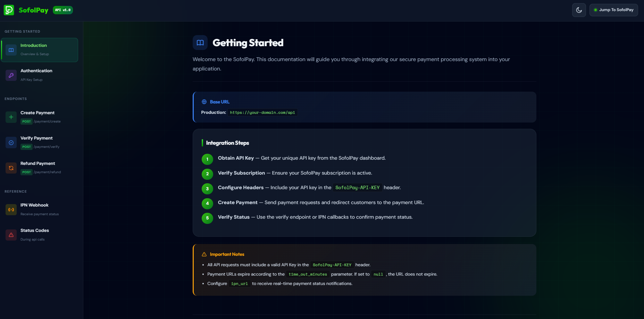Click the production base URL code
The width and height of the screenshot is (644, 319).
[262, 112]
